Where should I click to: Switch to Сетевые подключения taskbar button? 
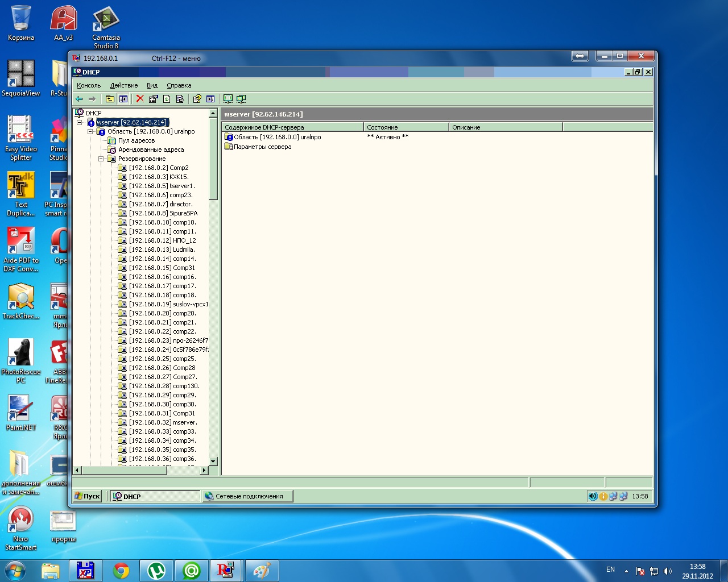pos(247,496)
